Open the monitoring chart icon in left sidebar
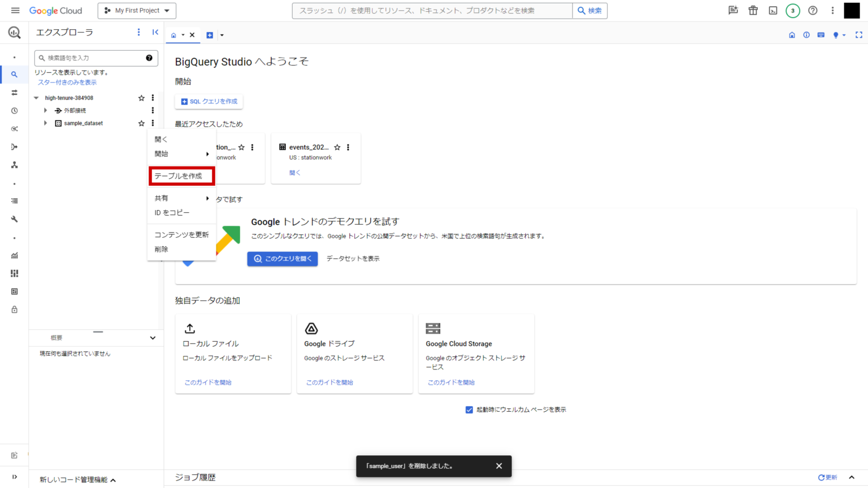868x488 pixels. tap(14, 255)
